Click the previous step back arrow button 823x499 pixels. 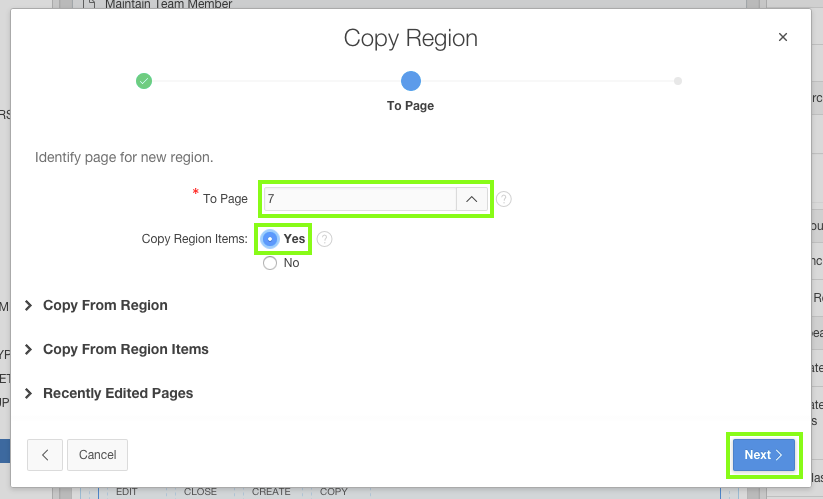tap(45, 455)
